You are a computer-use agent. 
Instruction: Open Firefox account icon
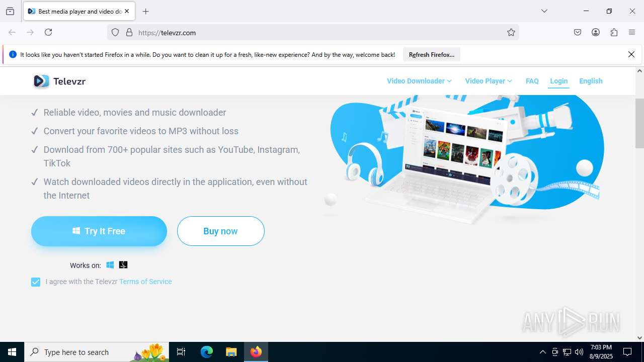click(596, 32)
